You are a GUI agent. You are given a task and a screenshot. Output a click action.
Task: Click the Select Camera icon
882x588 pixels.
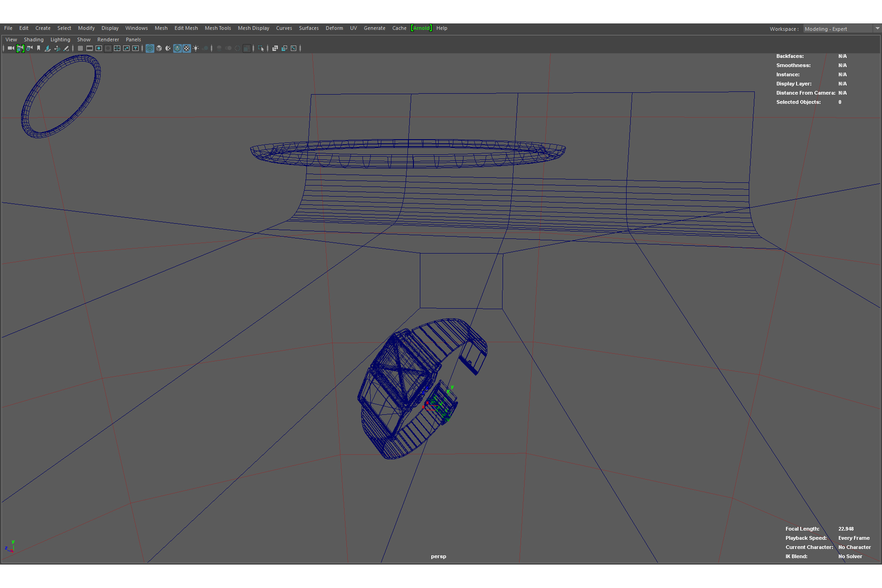[x=11, y=48]
